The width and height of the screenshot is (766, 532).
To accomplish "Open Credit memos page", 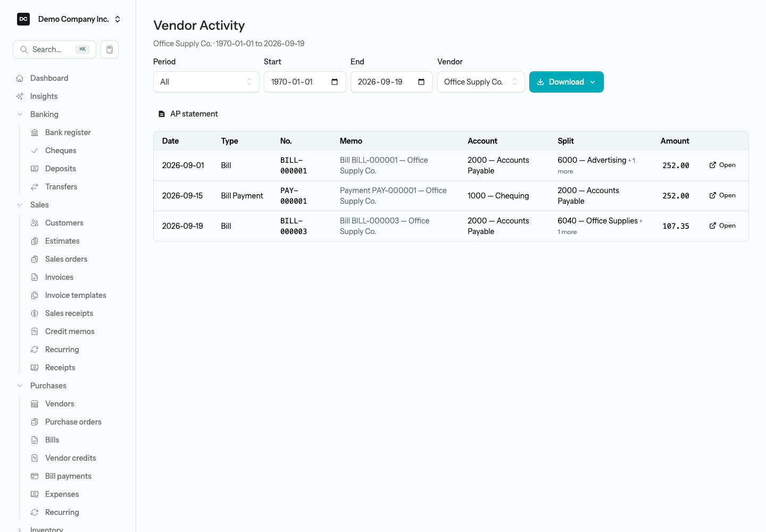I will (x=70, y=331).
